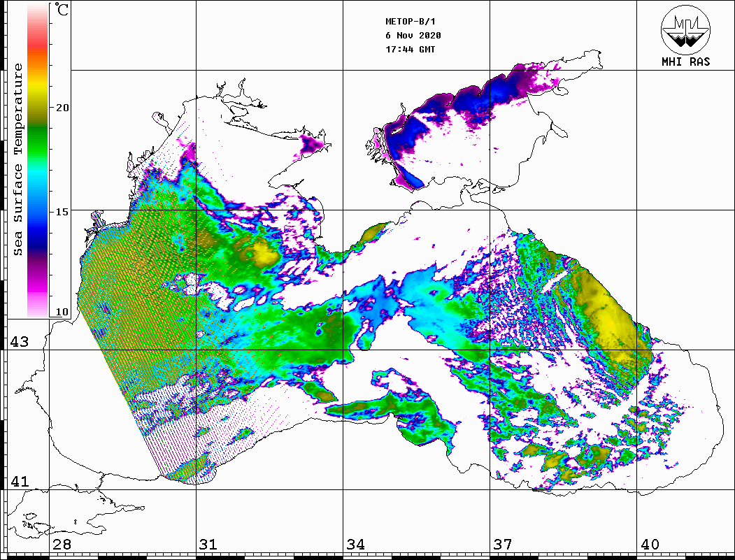Click the longitude label '28'
The width and height of the screenshot is (735, 560).
coord(62,545)
